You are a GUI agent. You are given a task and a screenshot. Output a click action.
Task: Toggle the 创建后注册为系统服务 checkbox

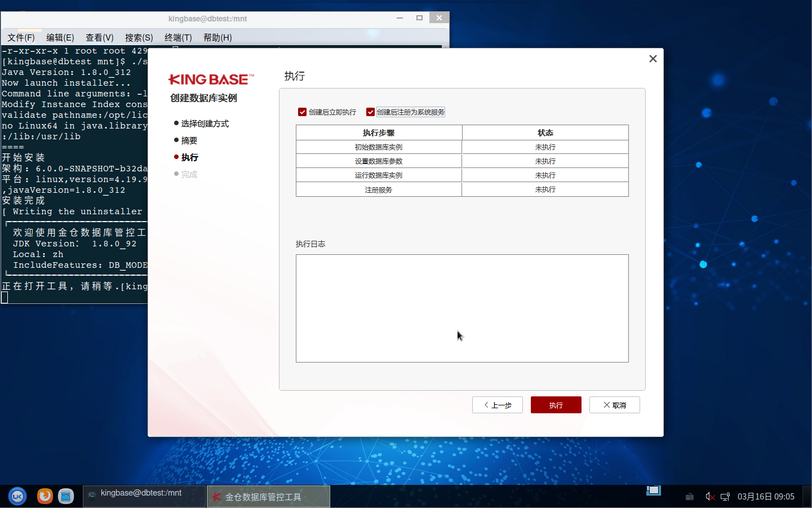(x=370, y=112)
